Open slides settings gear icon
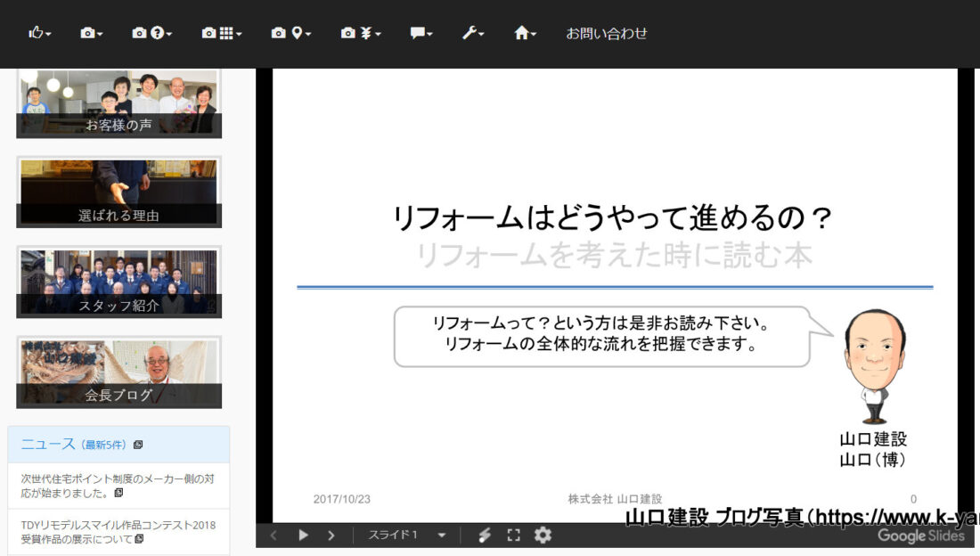Image resolution: width=980 pixels, height=556 pixels. (x=543, y=535)
